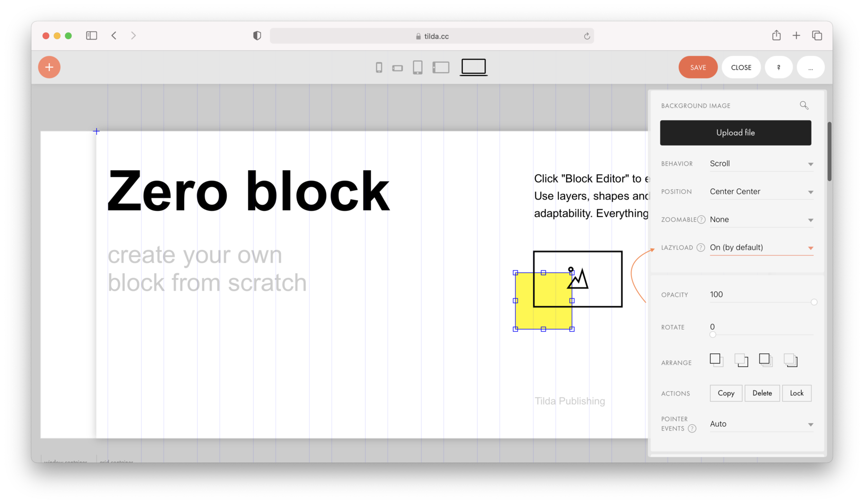864x504 pixels.
Task: Click the Background Image search magnifier icon
Action: pos(804,105)
